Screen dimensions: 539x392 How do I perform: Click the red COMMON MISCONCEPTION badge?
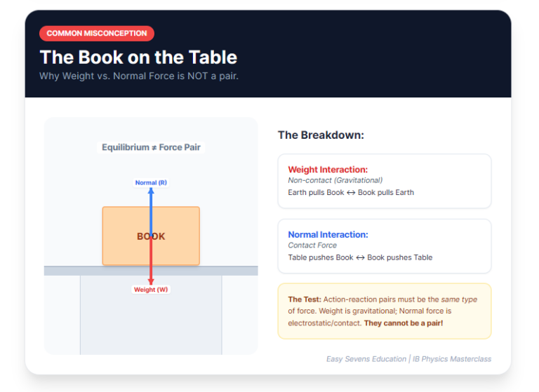[97, 33]
